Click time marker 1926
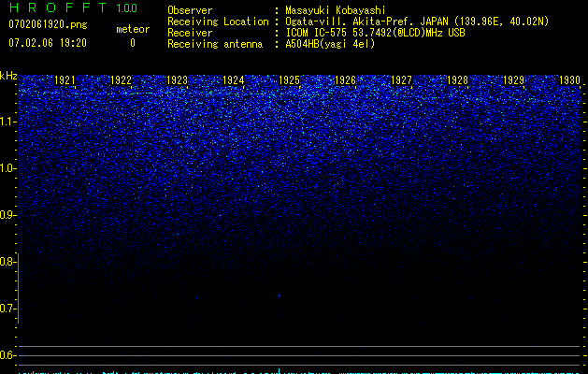588x374 pixels. (345, 80)
